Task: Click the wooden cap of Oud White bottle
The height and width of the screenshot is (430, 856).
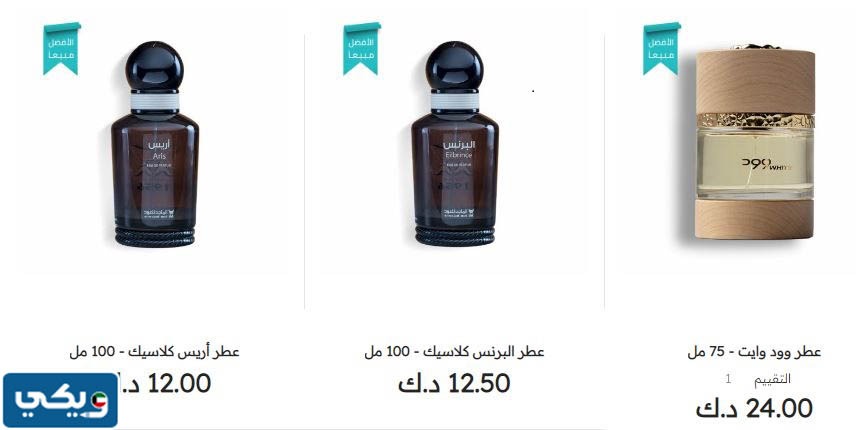Action: (x=756, y=81)
